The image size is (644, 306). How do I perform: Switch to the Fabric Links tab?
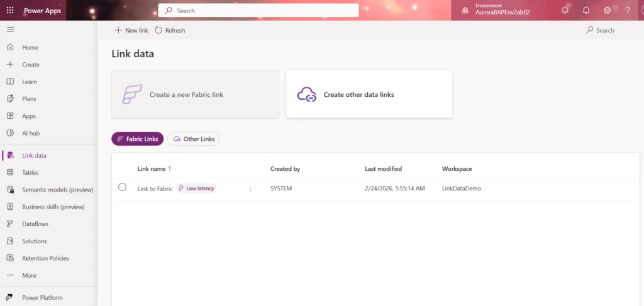[x=138, y=139]
